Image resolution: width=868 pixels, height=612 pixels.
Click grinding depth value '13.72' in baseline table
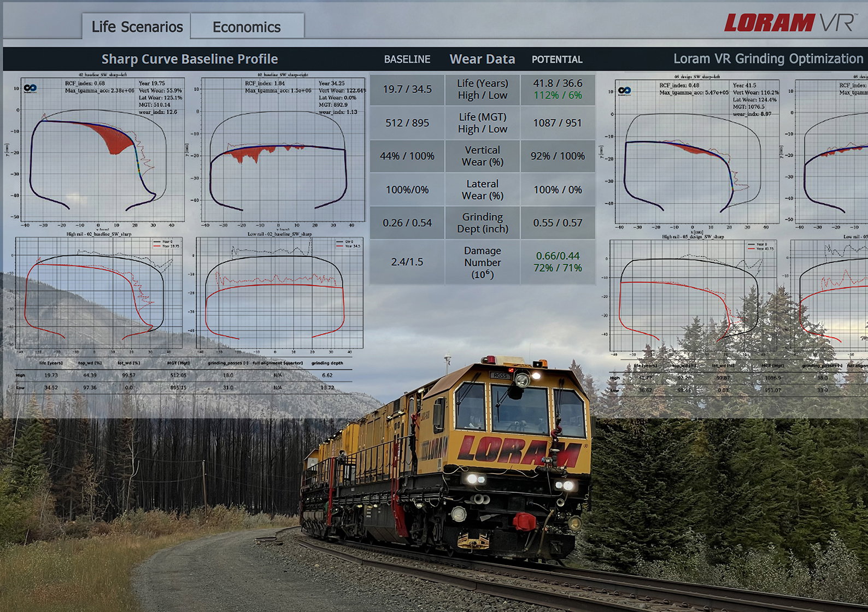327,387
